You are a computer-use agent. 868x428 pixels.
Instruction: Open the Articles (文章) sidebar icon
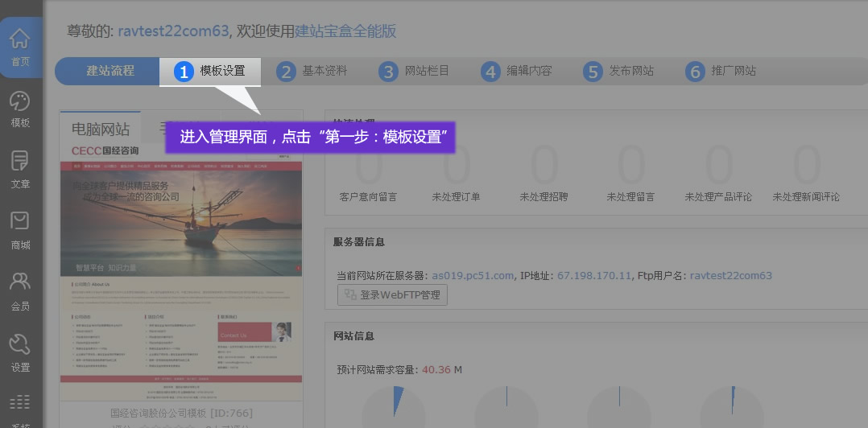[20, 170]
